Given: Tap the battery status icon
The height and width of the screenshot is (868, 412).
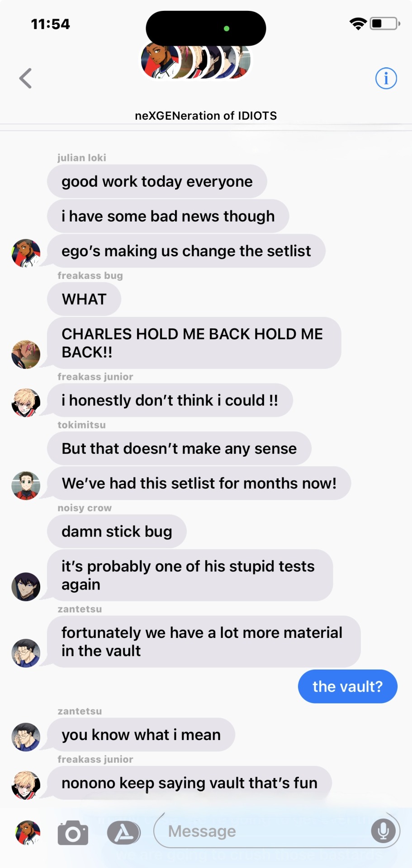Looking at the screenshot, I should pos(385,24).
